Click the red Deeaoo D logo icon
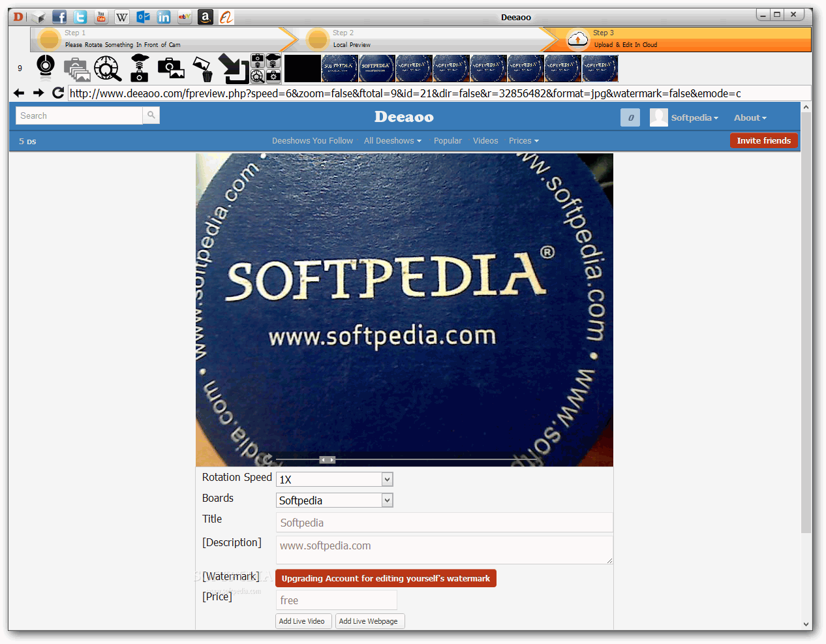 point(19,17)
